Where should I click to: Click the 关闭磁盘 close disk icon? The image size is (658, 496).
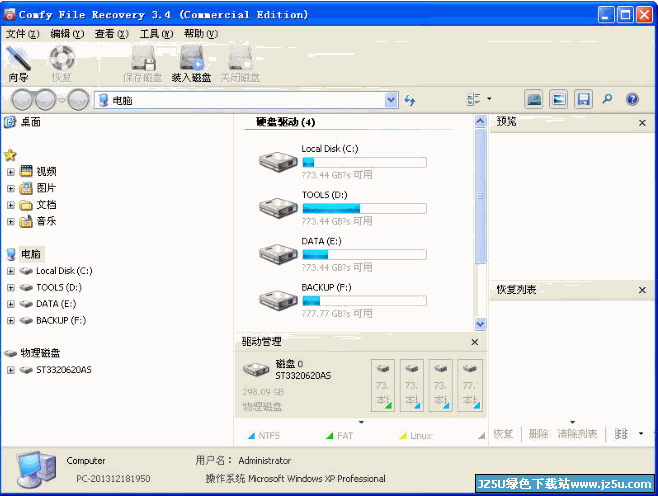(x=240, y=64)
